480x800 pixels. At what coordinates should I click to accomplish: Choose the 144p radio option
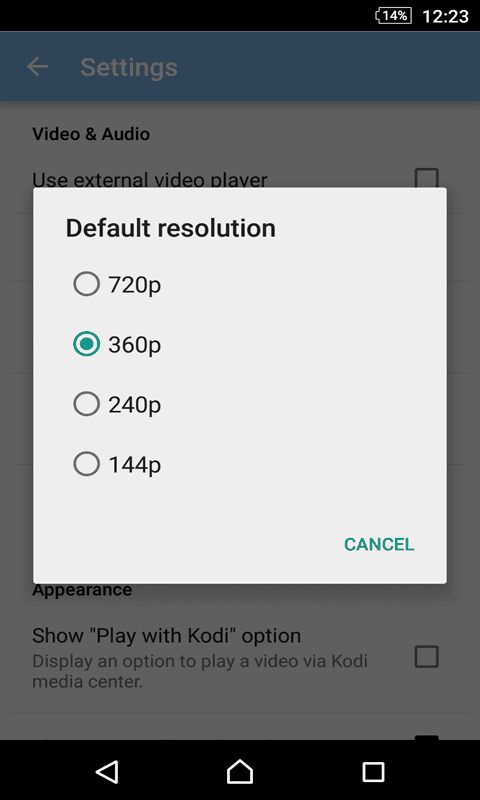pyautogui.click(x=86, y=465)
